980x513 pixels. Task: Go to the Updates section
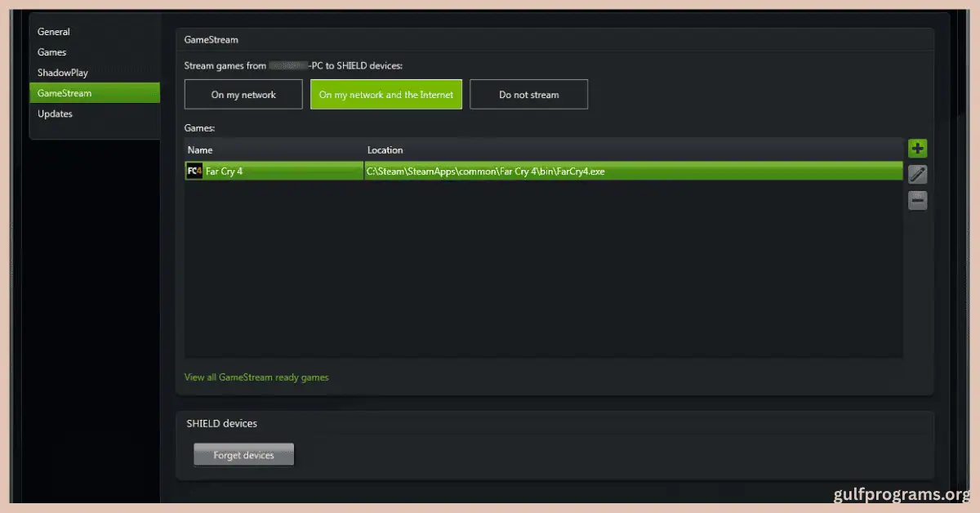pos(55,114)
